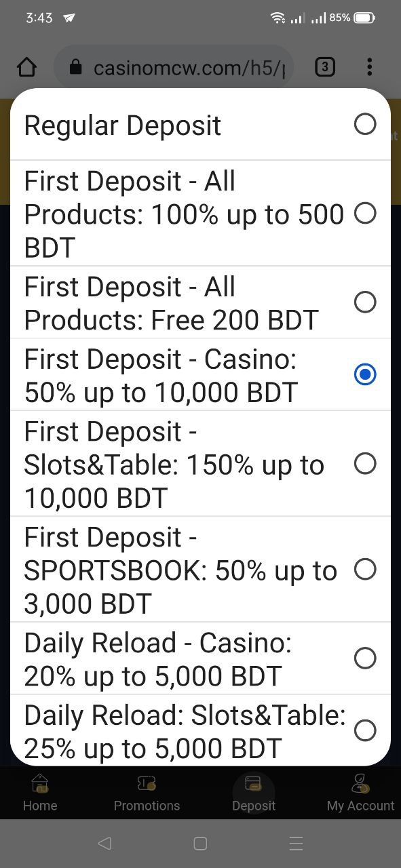Viewport: 401px width, 868px height.
Task: Select Daily Reload Casino 20% option
Action: [365, 658]
